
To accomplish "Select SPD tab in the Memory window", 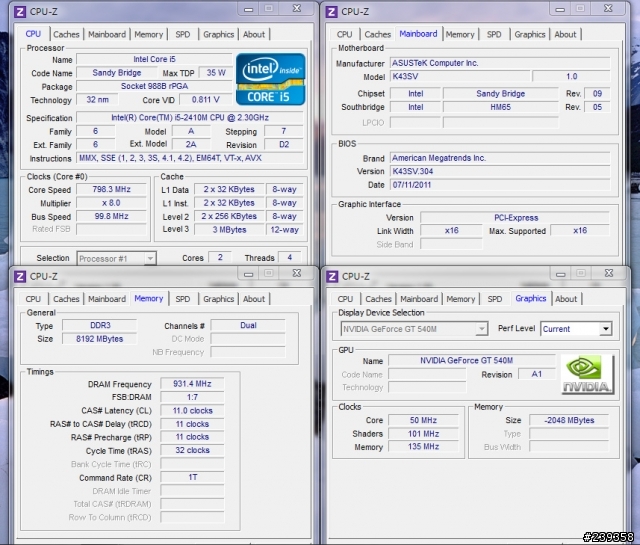I will pyautogui.click(x=183, y=299).
